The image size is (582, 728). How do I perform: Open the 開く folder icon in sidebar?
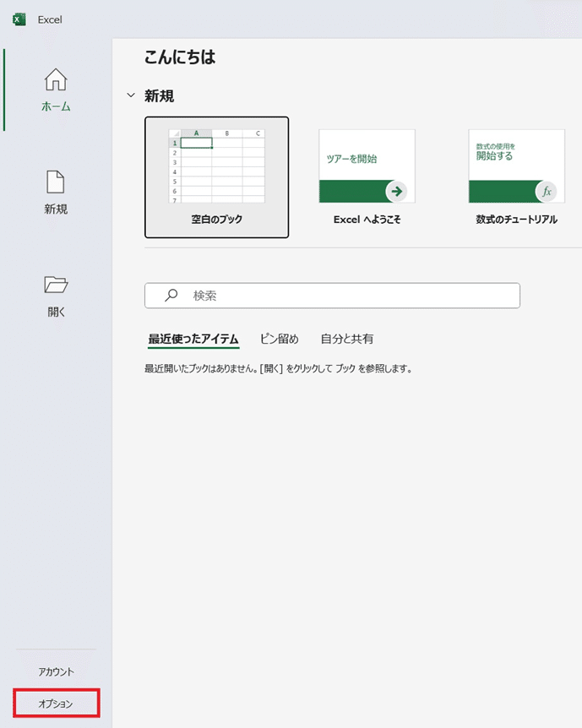pyautogui.click(x=56, y=285)
